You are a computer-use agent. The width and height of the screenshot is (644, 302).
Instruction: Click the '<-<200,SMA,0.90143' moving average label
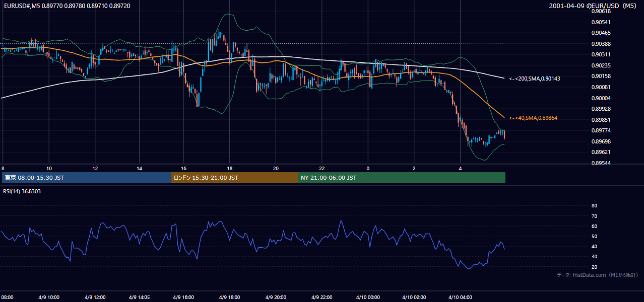[x=534, y=79]
